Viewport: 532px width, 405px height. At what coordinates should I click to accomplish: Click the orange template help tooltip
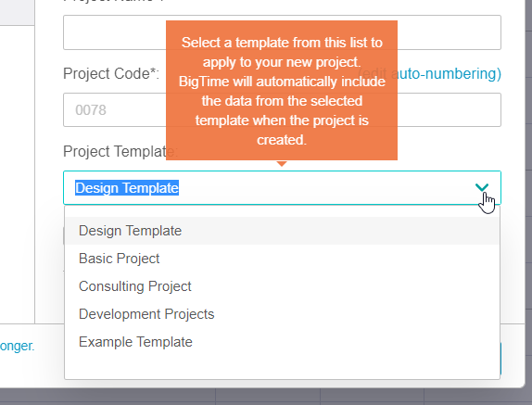[282, 90]
